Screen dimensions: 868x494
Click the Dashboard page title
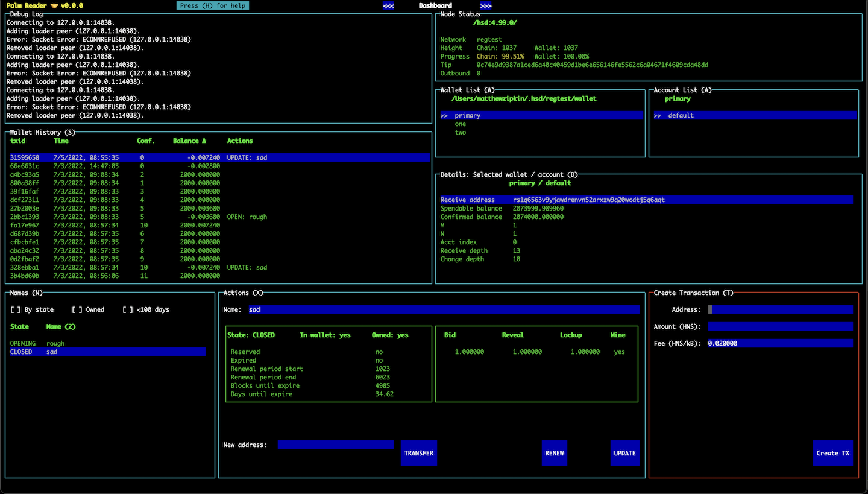(x=435, y=5)
